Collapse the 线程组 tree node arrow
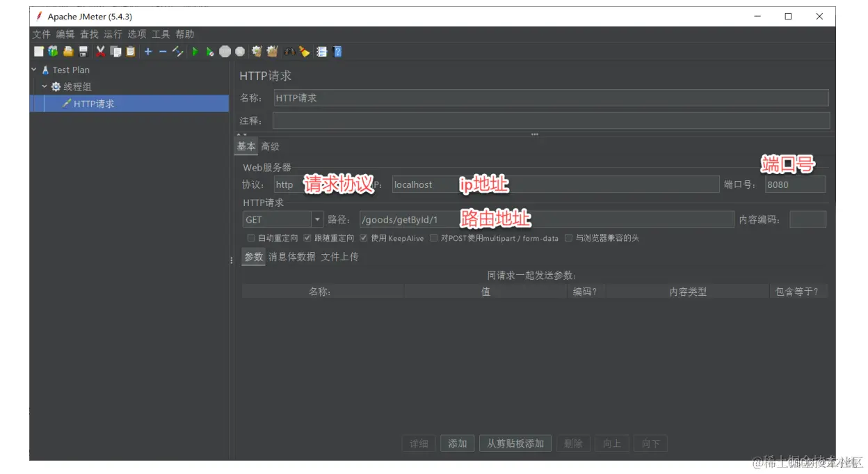868x474 pixels. pyautogui.click(x=45, y=86)
